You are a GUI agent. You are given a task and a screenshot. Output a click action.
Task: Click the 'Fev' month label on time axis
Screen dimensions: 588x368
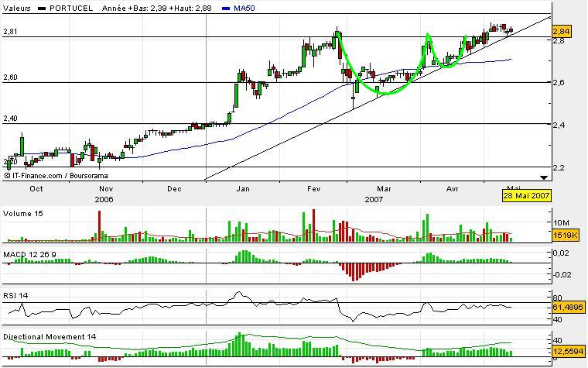coord(313,188)
